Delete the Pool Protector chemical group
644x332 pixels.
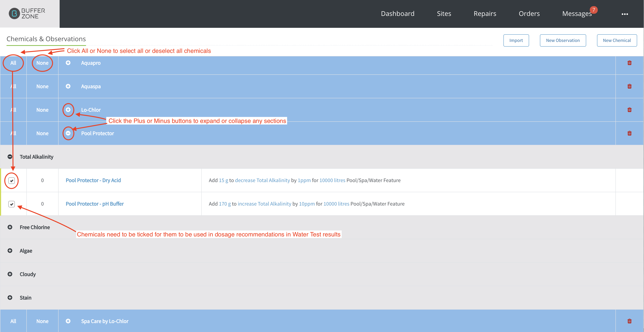tap(630, 133)
